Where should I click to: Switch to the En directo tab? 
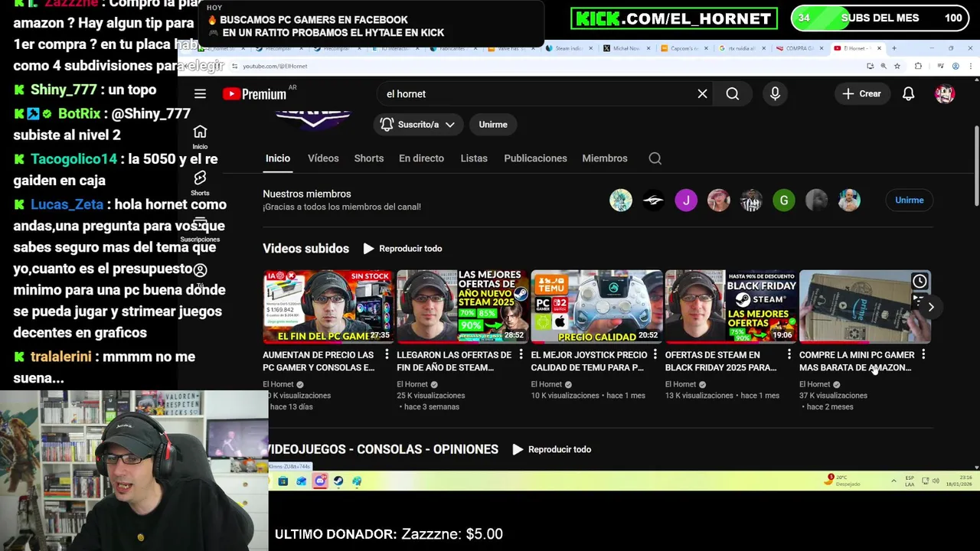coord(421,158)
